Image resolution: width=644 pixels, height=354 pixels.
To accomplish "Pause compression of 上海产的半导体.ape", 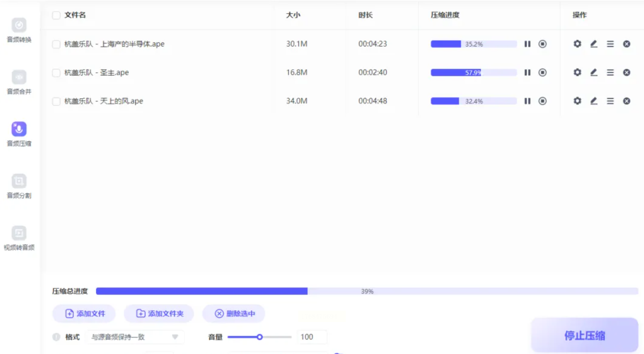I will pyautogui.click(x=527, y=44).
